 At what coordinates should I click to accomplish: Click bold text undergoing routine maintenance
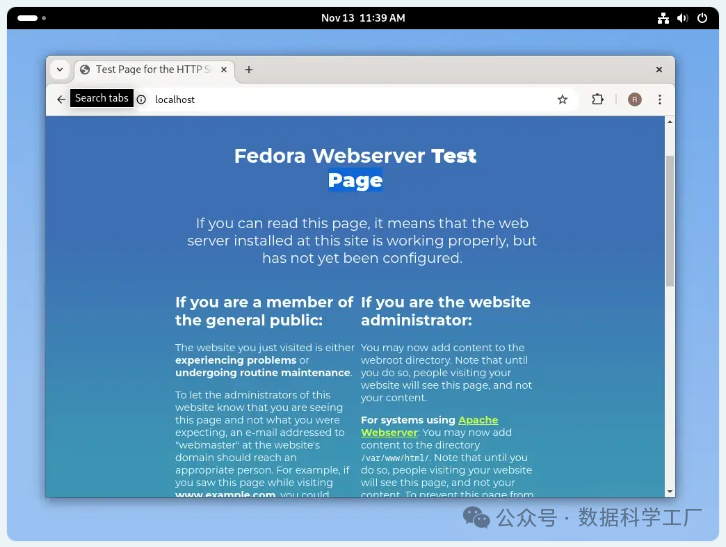tap(263, 373)
